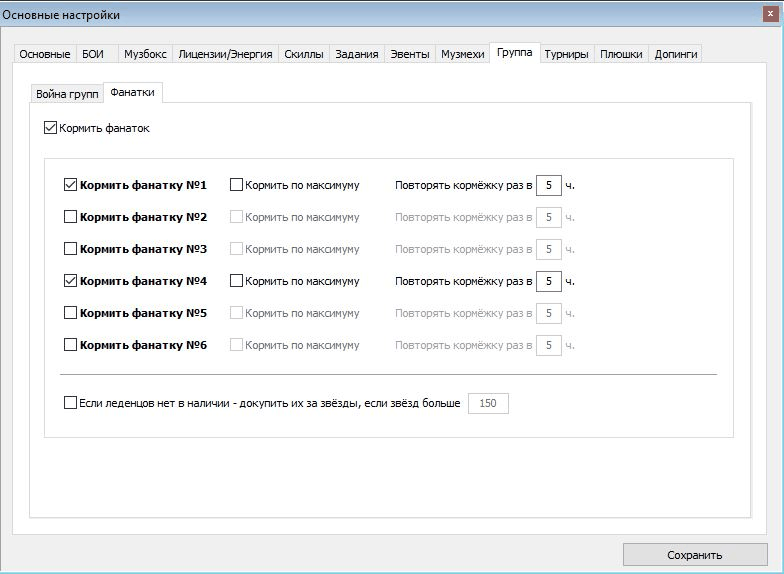Switch to the Плюшки tab

click(x=621, y=54)
